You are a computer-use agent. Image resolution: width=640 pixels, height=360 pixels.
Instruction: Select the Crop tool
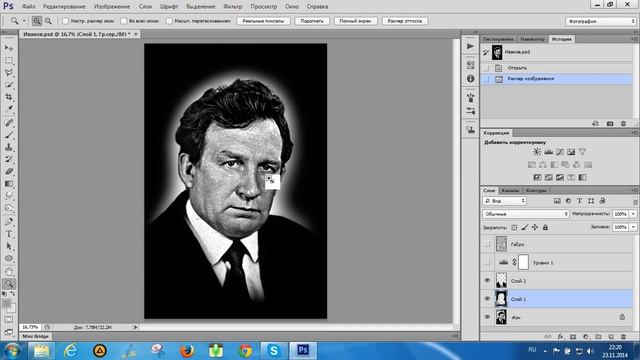[x=9, y=97]
